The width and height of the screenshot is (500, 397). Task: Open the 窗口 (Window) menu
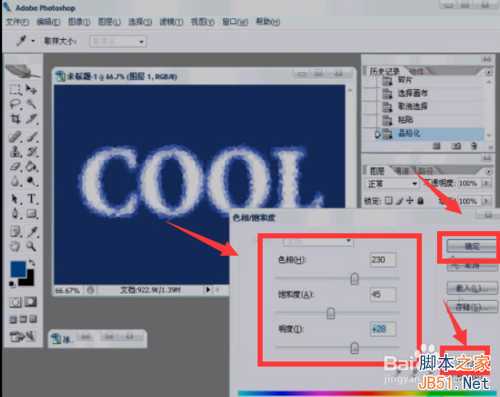tap(235, 22)
